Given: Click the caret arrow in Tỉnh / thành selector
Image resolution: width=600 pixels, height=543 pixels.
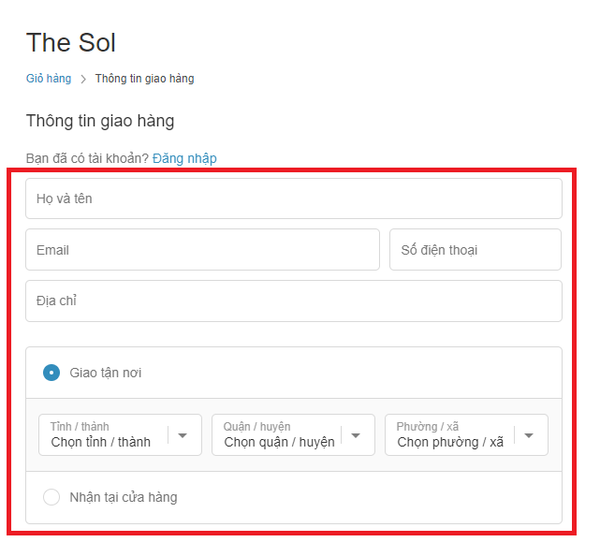Looking at the screenshot, I should 183,435.
